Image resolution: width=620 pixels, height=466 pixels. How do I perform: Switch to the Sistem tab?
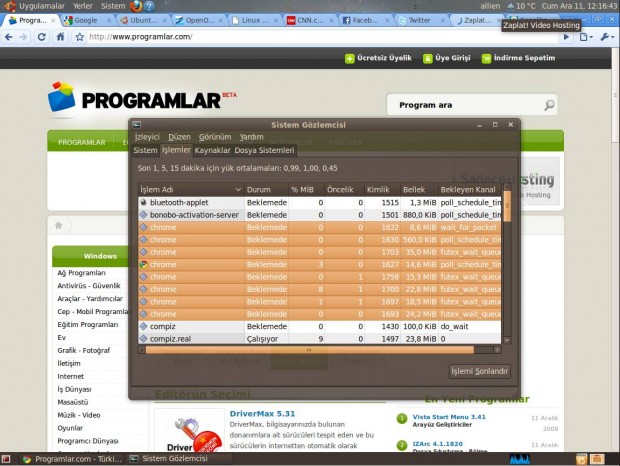click(145, 150)
